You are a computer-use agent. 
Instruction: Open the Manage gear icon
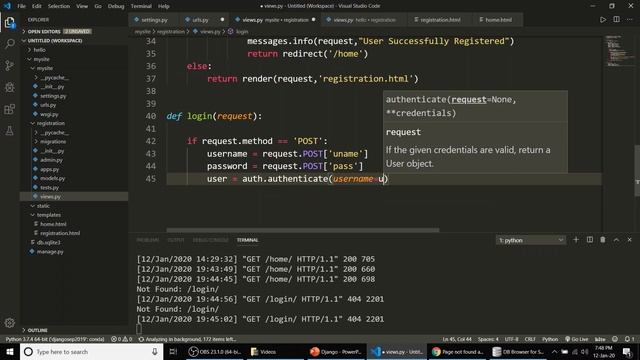[10, 323]
